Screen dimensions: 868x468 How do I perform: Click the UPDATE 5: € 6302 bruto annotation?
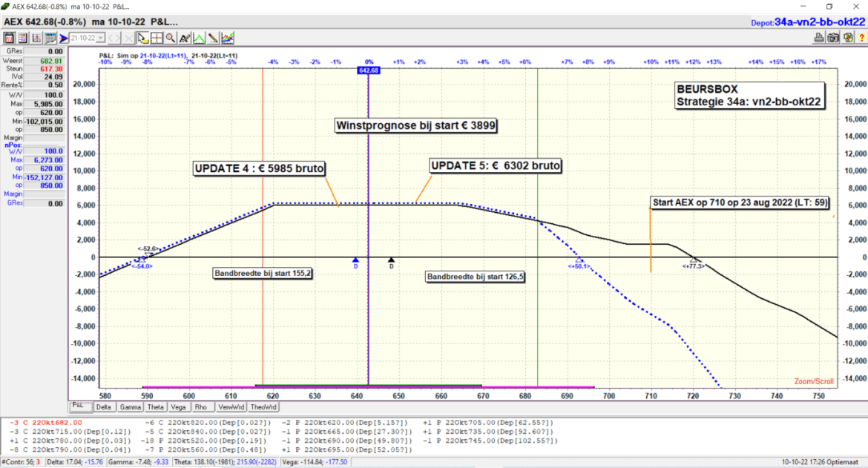point(496,165)
